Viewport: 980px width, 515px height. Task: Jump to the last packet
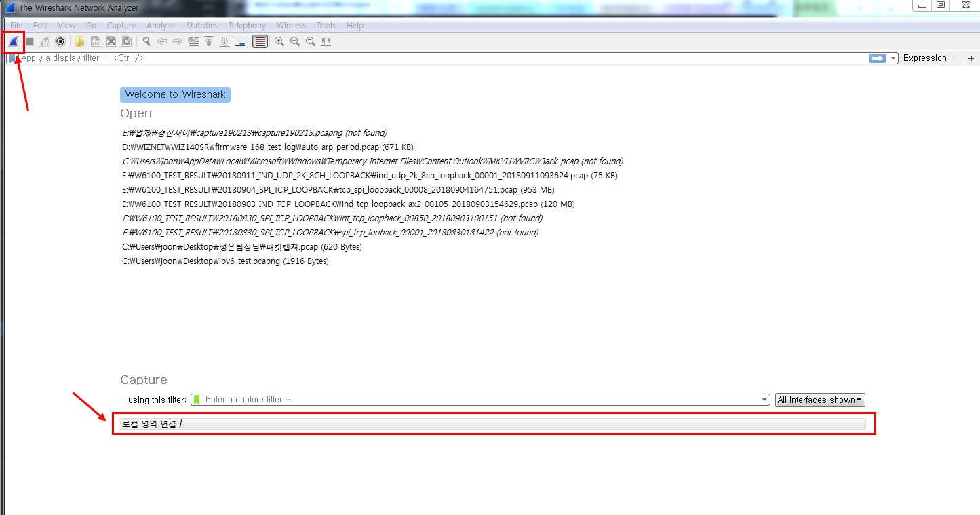click(224, 41)
